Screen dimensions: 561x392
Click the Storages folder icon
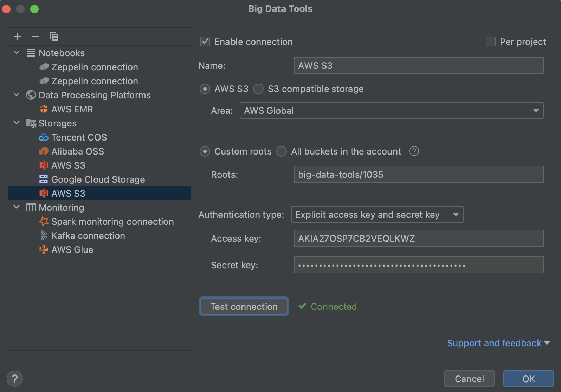(31, 123)
